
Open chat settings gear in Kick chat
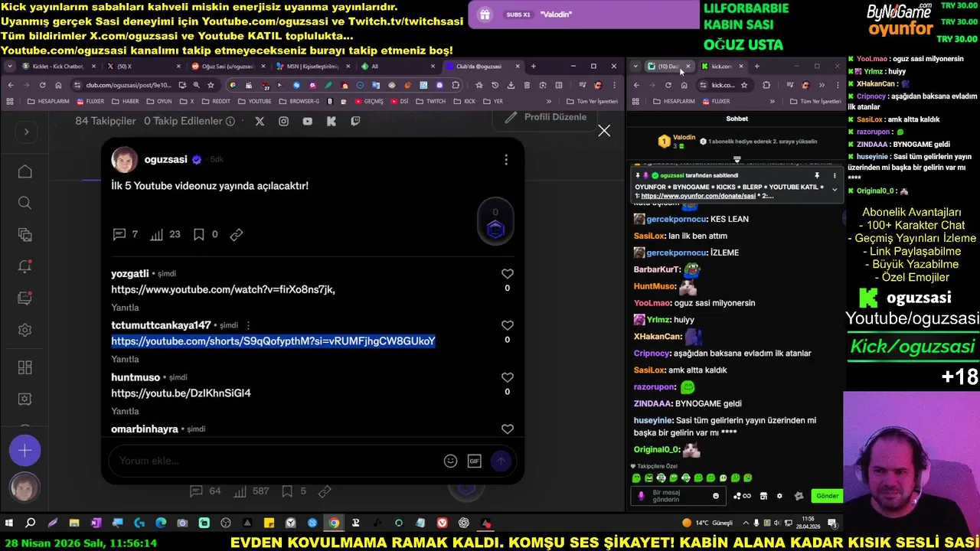click(x=779, y=496)
